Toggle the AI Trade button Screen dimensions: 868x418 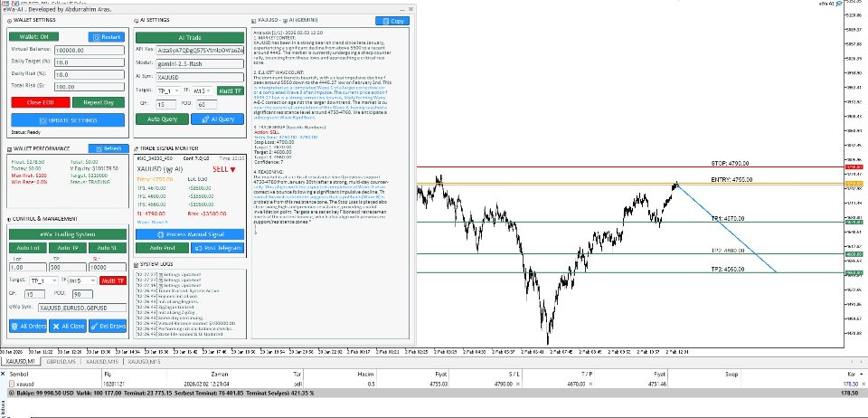coord(190,37)
